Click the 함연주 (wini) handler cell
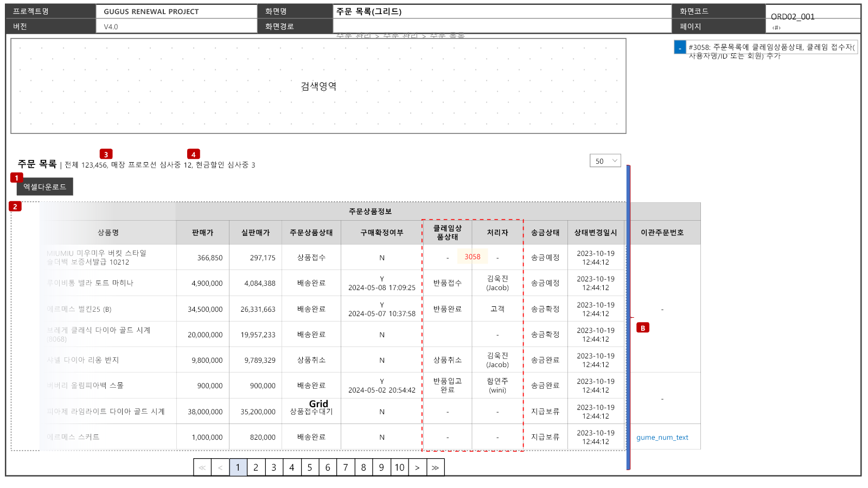The image size is (868, 488). pyautogui.click(x=497, y=386)
